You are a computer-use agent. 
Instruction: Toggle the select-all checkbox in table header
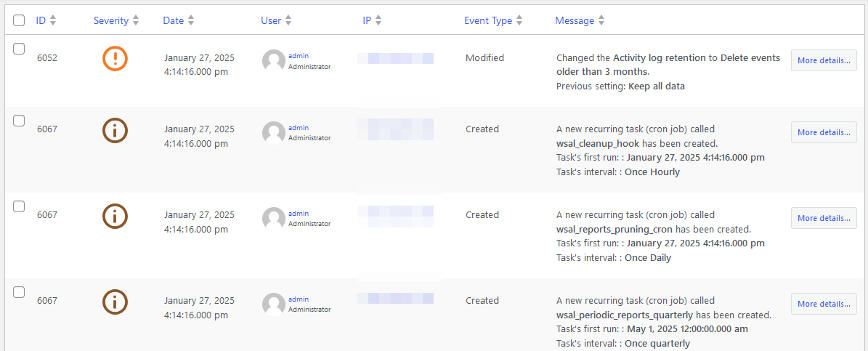pyautogui.click(x=20, y=21)
